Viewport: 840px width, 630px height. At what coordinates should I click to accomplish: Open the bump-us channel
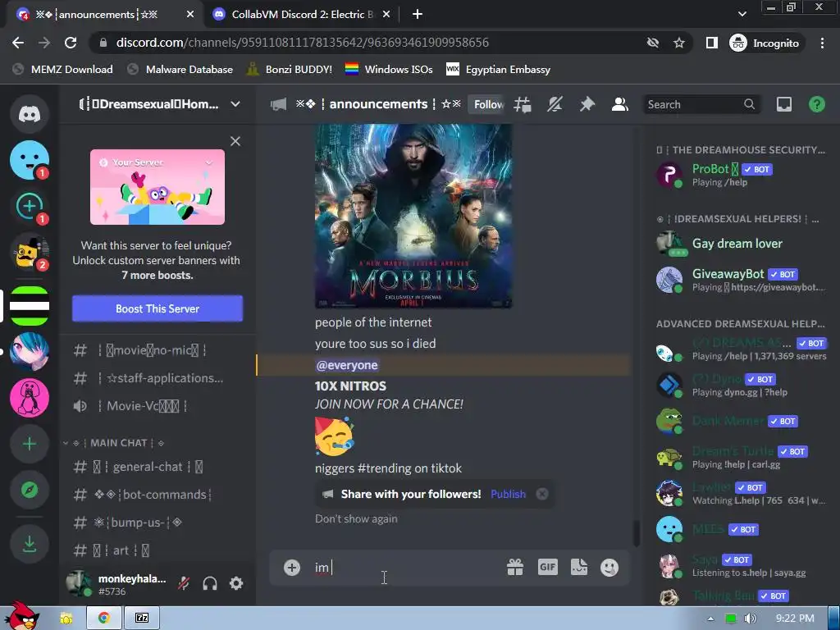point(157,523)
